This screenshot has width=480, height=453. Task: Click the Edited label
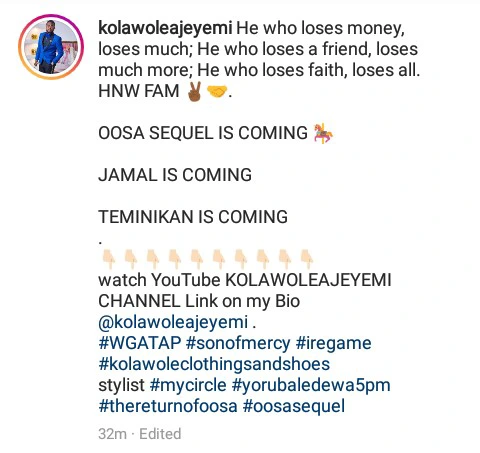[x=160, y=434]
